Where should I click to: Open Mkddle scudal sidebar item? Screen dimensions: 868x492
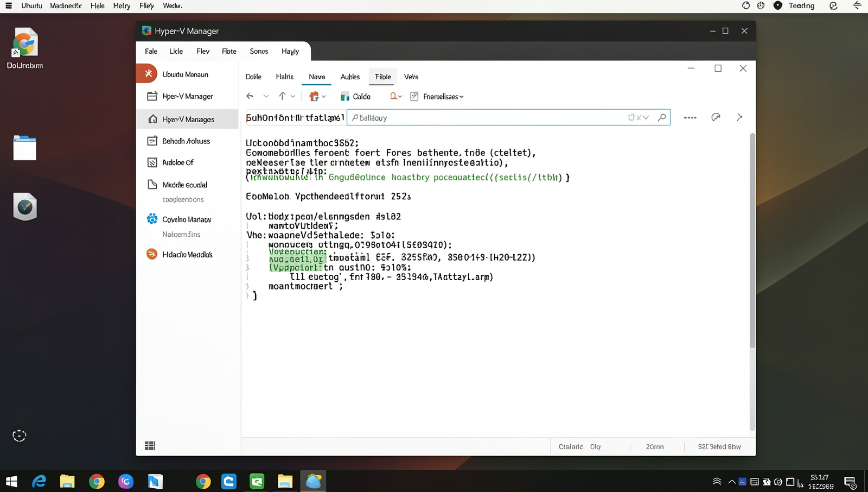coord(187,185)
